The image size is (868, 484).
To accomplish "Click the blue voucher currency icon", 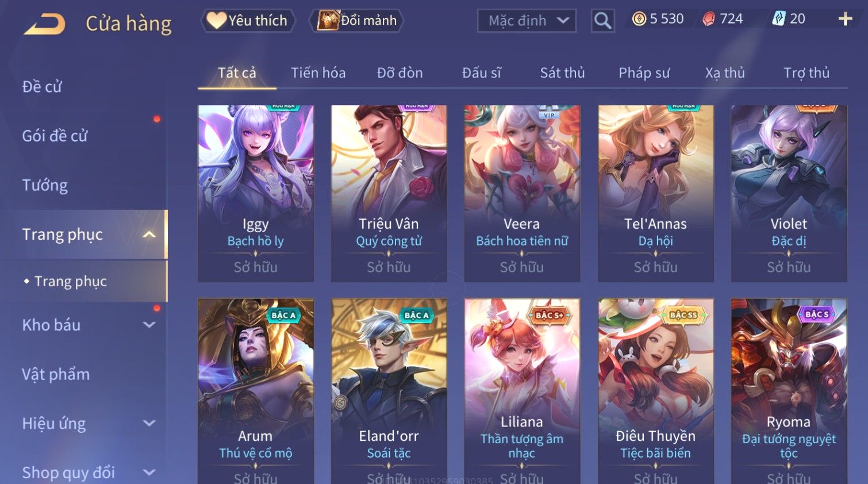I will pos(778,19).
